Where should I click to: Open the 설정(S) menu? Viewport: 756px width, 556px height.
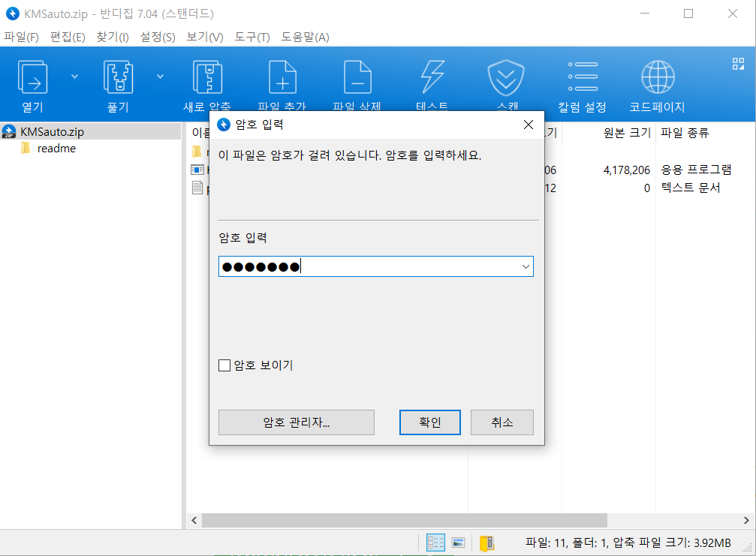[x=158, y=37]
